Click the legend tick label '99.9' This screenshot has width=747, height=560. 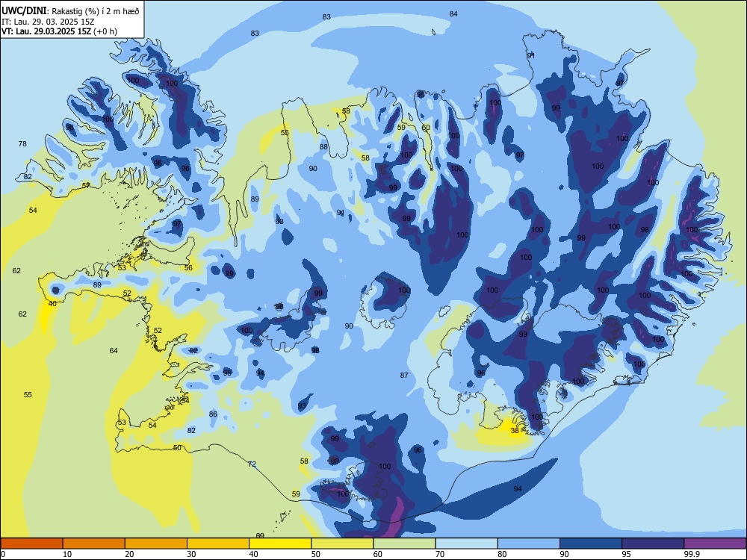[x=691, y=554]
